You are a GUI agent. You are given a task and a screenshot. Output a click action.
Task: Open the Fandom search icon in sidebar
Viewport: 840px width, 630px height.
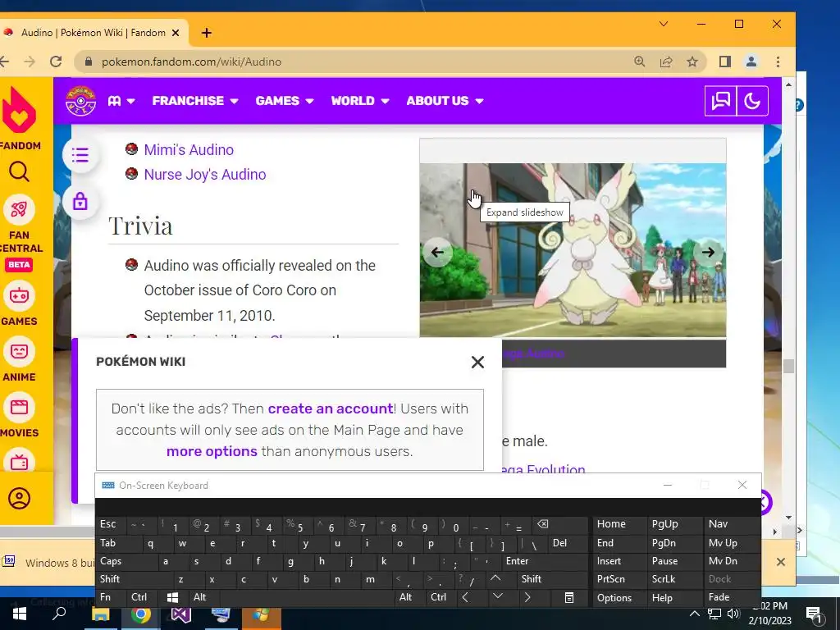pyautogui.click(x=20, y=172)
